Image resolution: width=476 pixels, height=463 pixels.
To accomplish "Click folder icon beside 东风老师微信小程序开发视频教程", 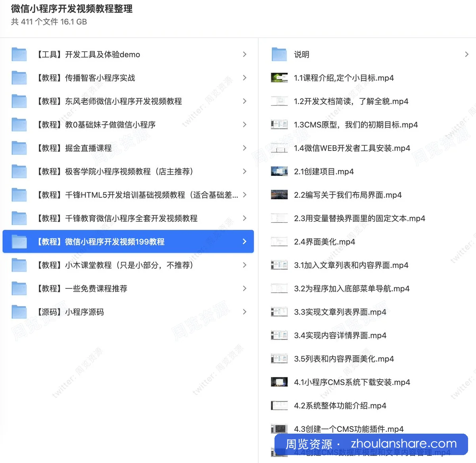I will point(19,101).
